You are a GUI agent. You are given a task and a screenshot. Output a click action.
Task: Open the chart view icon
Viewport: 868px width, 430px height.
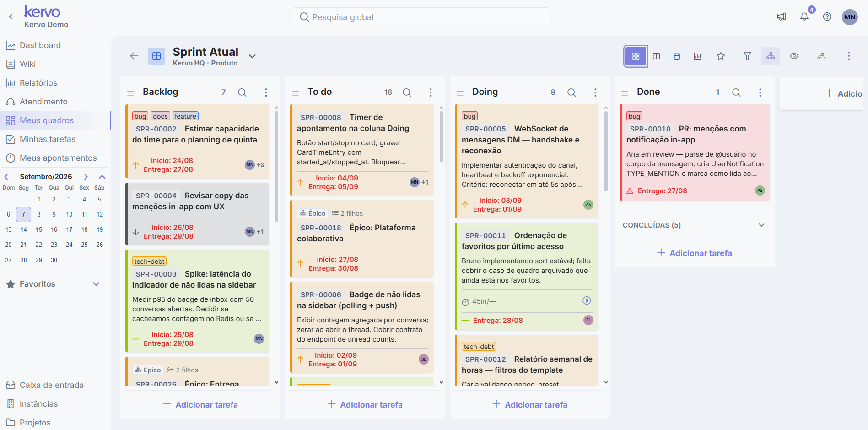point(698,56)
